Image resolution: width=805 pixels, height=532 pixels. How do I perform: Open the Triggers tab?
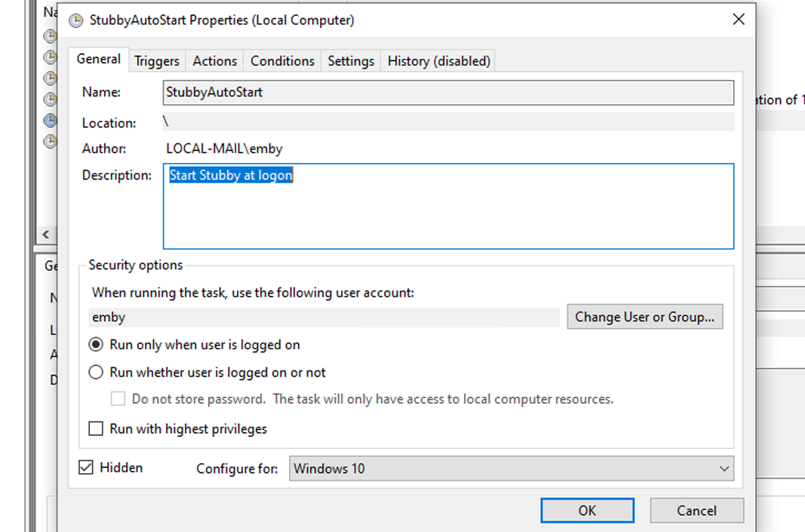[x=157, y=61]
